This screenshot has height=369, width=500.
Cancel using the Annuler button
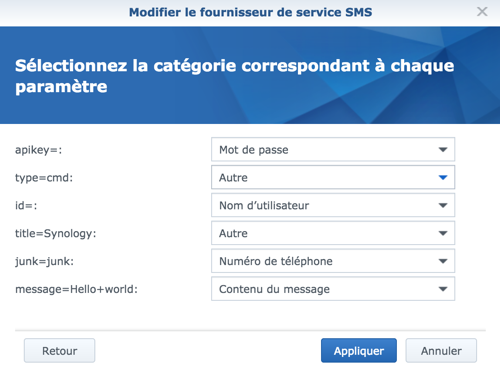coord(441,351)
